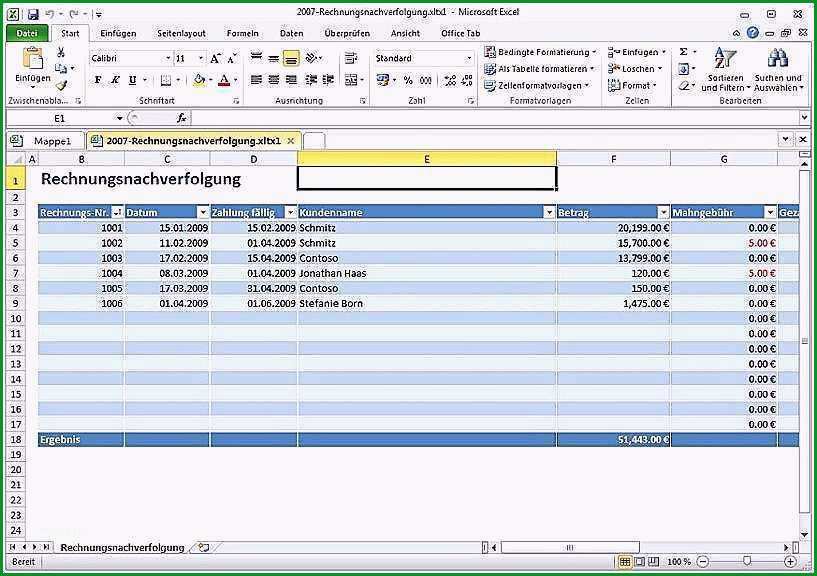The image size is (817, 576).
Task: Open the Kundenname column filter arrow
Action: pos(549,212)
